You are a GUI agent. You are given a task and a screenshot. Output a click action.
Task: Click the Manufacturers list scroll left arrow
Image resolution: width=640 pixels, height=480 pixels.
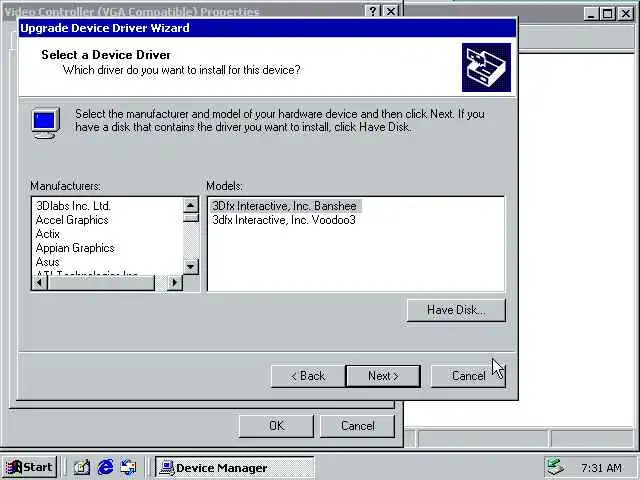pos(40,282)
